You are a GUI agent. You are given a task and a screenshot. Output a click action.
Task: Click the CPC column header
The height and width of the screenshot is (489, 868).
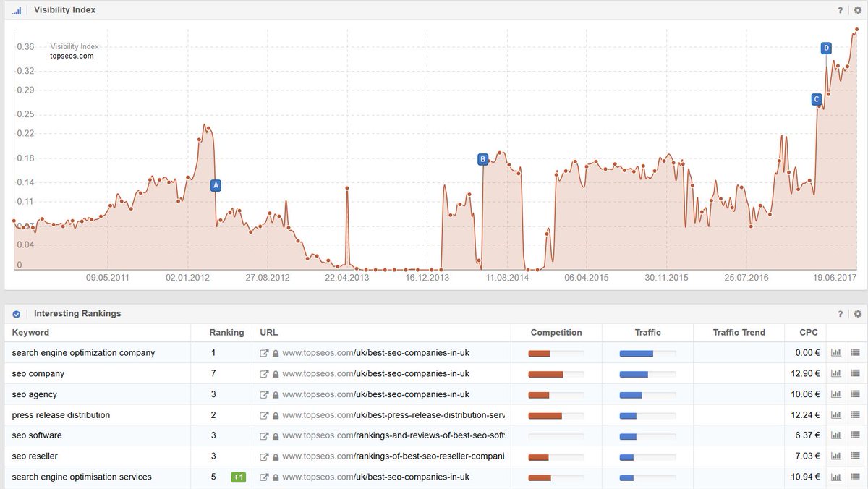click(809, 333)
